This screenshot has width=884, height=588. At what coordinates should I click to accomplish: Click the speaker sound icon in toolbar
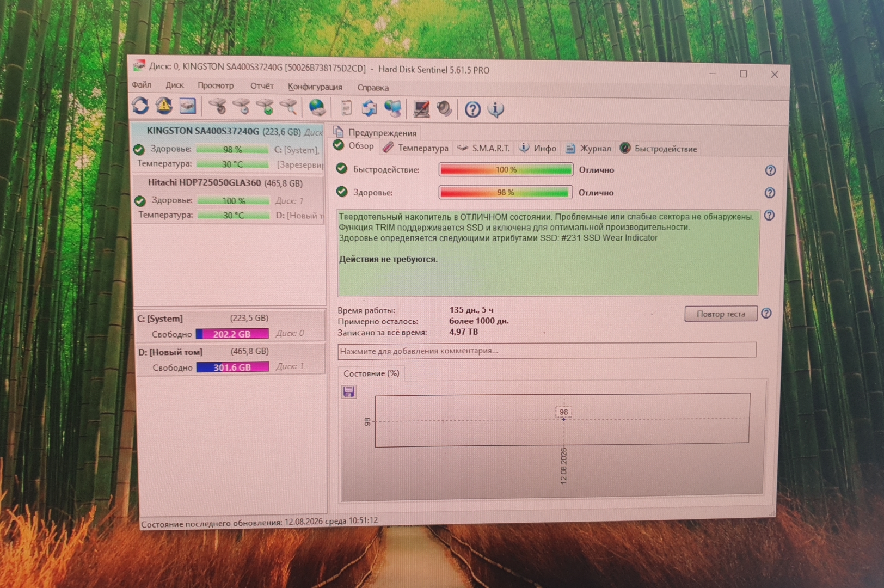[445, 109]
